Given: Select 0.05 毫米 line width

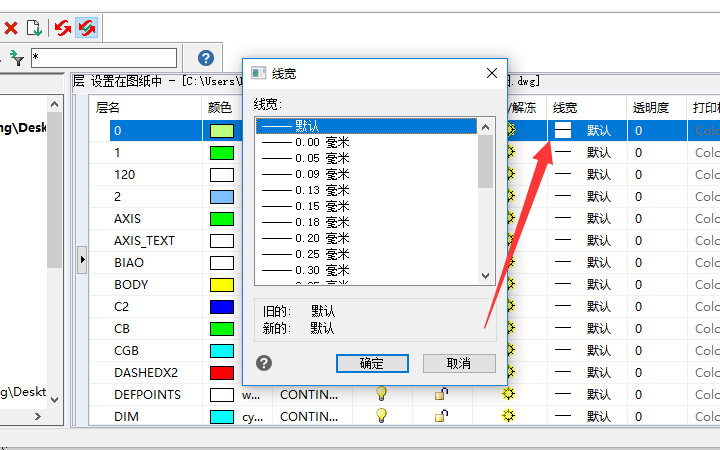Looking at the screenshot, I should pos(366,158).
